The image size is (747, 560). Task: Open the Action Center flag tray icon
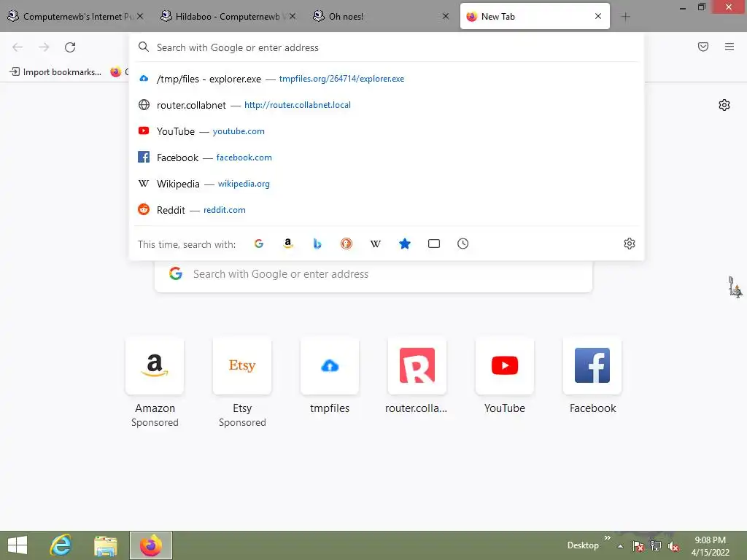coord(638,546)
